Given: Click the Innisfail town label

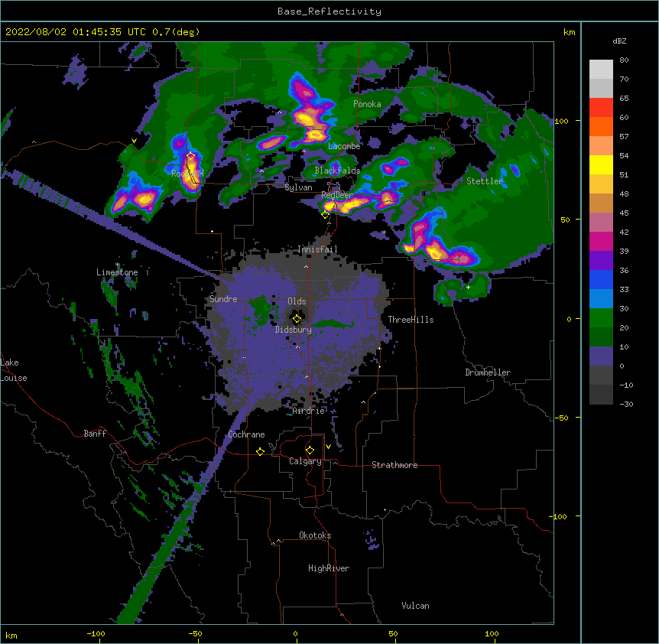Looking at the screenshot, I should (x=317, y=249).
